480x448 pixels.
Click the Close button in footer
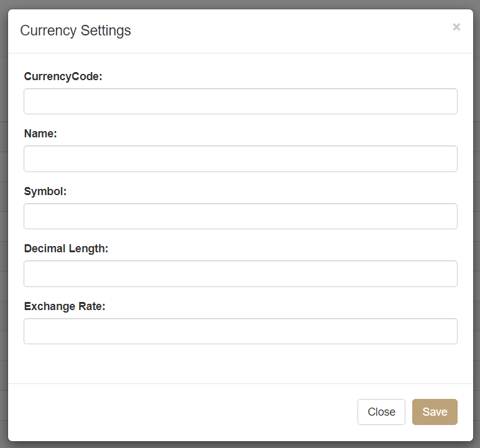[x=381, y=412]
